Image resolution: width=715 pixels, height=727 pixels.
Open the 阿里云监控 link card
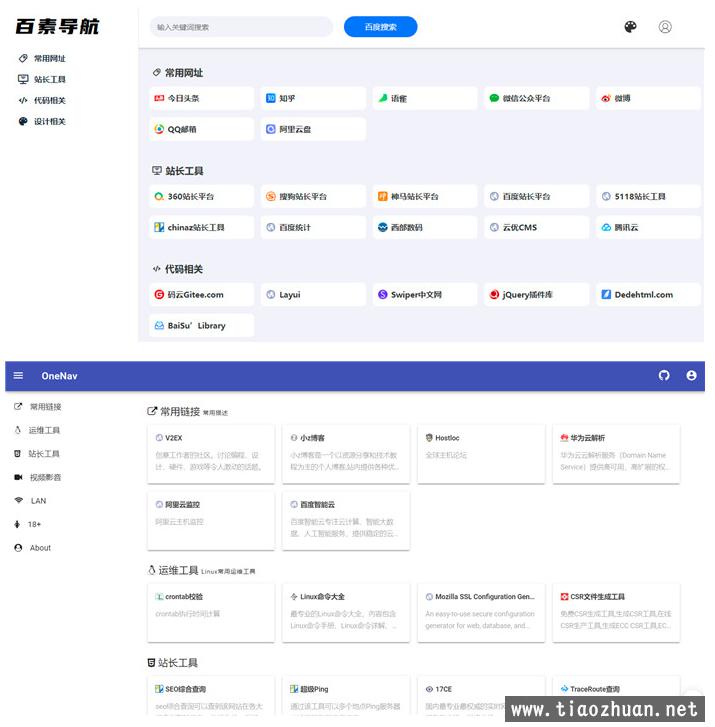pyautogui.click(x=211, y=521)
